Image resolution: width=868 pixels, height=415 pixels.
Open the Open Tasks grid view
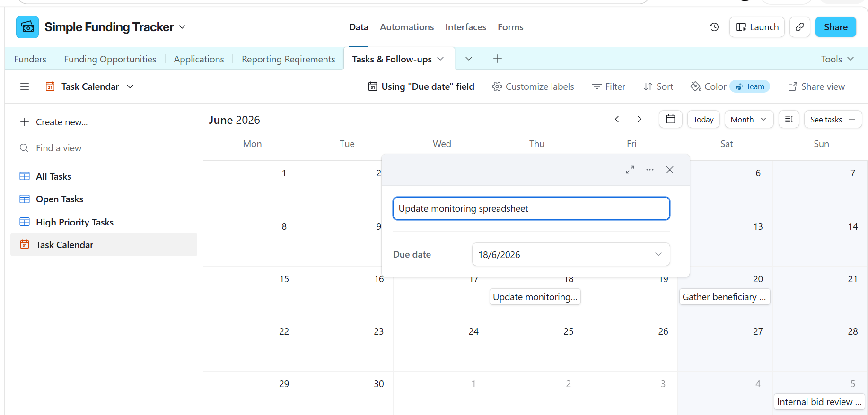coord(104,199)
